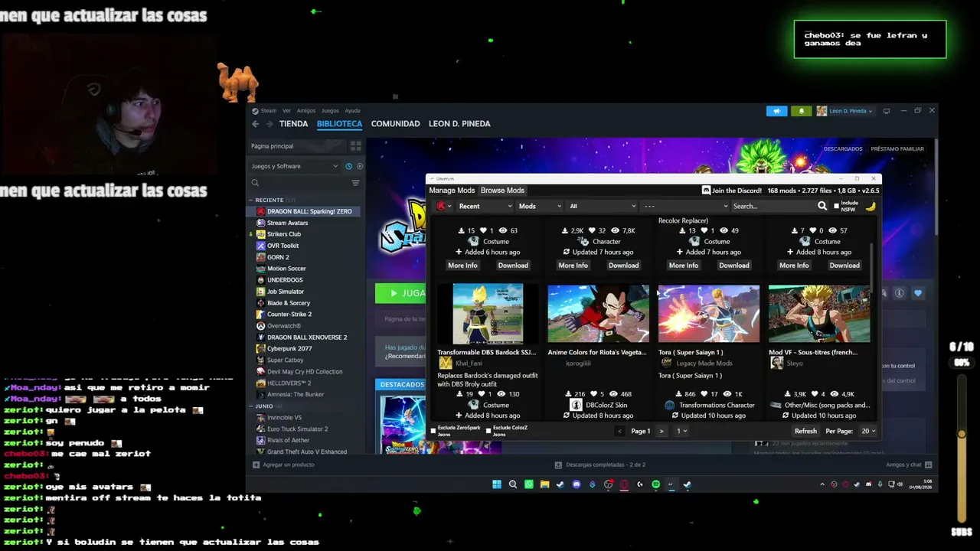The width and height of the screenshot is (980, 551).
Task: Click Join the Discord! link
Action: 737,191
